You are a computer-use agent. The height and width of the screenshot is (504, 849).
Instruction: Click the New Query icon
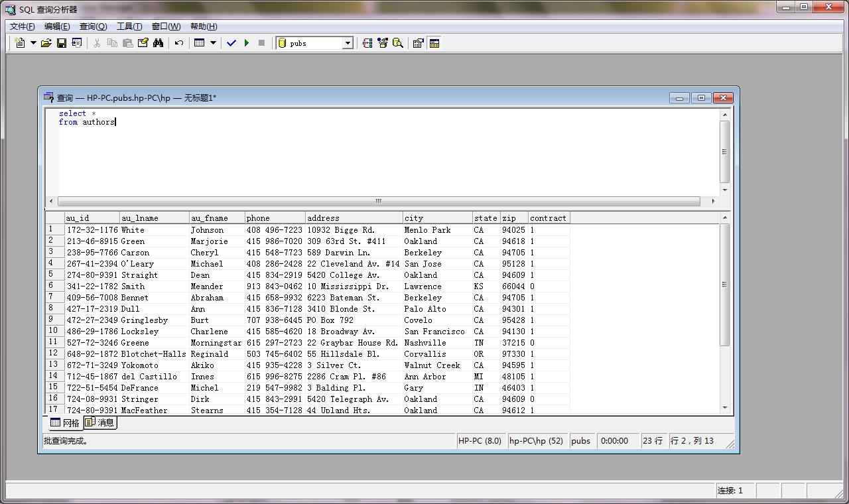click(x=20, y=43)
